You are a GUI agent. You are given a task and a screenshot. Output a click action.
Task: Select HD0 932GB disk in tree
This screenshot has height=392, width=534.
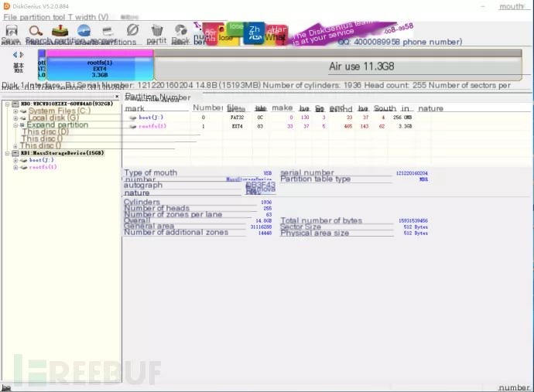click(x=67, y=104)
